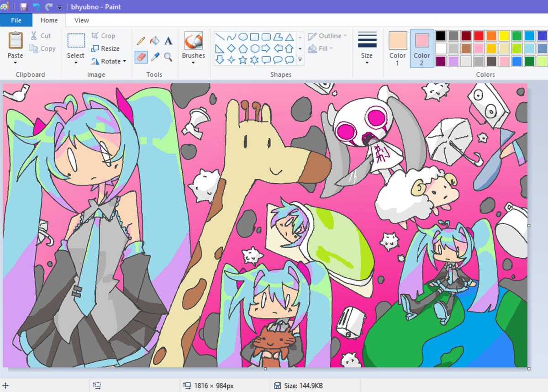Activate Color 2 background selector
Viewport: 548px width, 392px height.
point(422,48)
